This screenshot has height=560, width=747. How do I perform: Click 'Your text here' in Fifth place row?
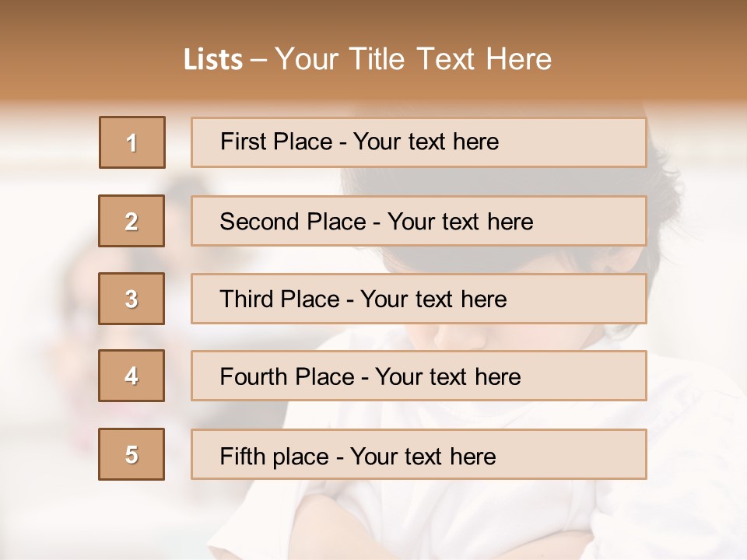[x=423, y=456]
